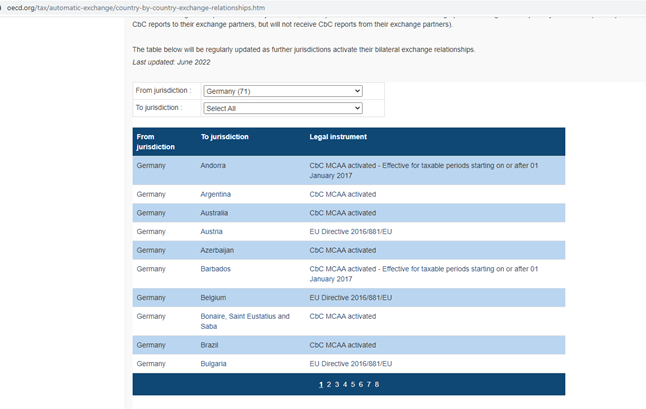Click the Austria EU Directive 2016/881/EU cell
Viewport: 646px width, 409px height.
point(351,231)
